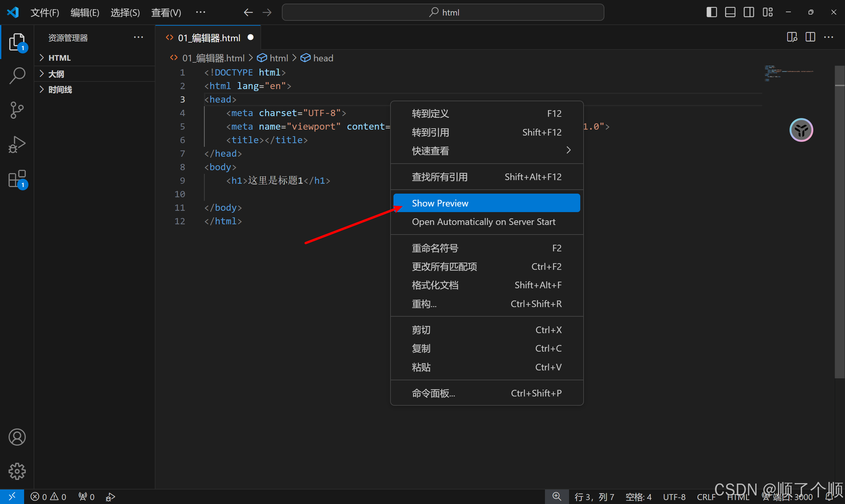Image resolution: width=845 pixels, height=504 pixels.
Task: Click the floating AI assistant circular icon
Action: pos(801,130)
